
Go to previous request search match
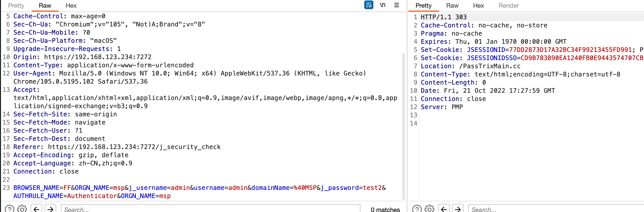coord(36,209)
